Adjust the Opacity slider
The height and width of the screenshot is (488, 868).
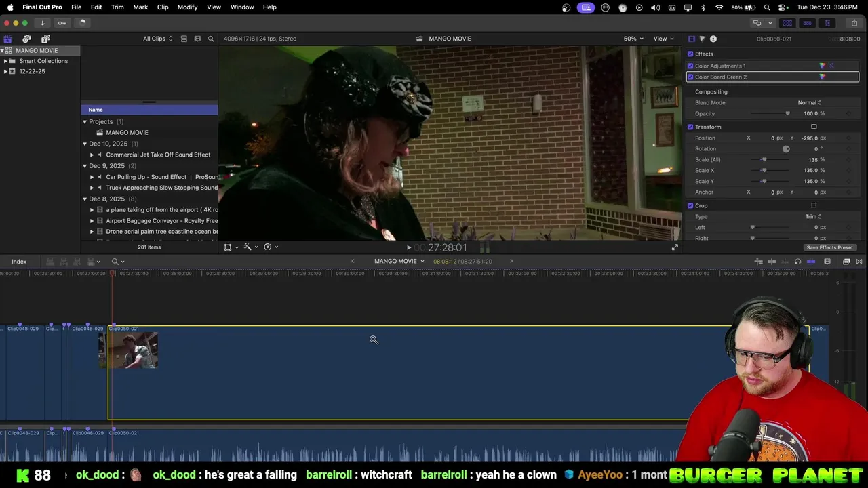pyautogui.click(x=770, y=113)
